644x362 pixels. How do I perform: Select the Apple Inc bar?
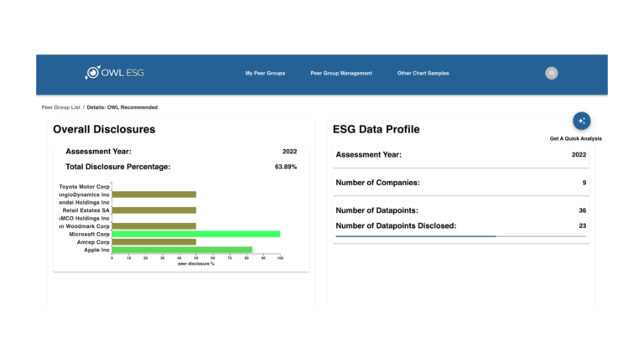tap(181, 250)
